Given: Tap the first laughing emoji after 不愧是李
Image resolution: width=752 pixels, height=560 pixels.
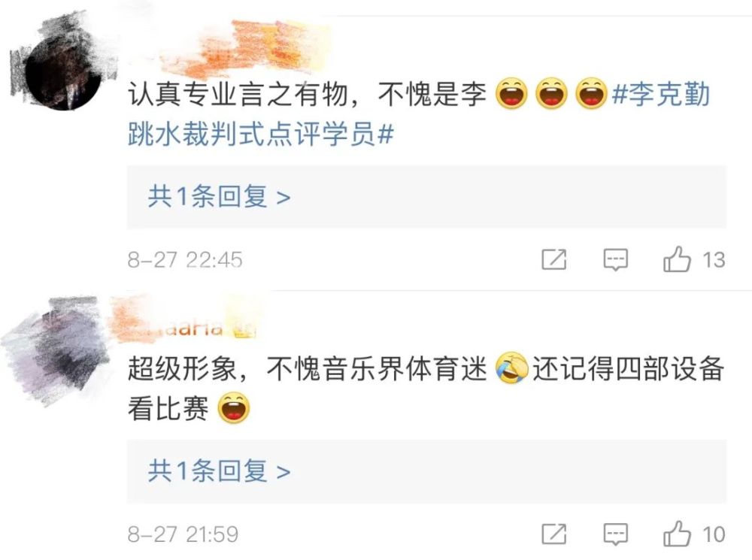Looking at the screenshot, I should pos(511,93).
